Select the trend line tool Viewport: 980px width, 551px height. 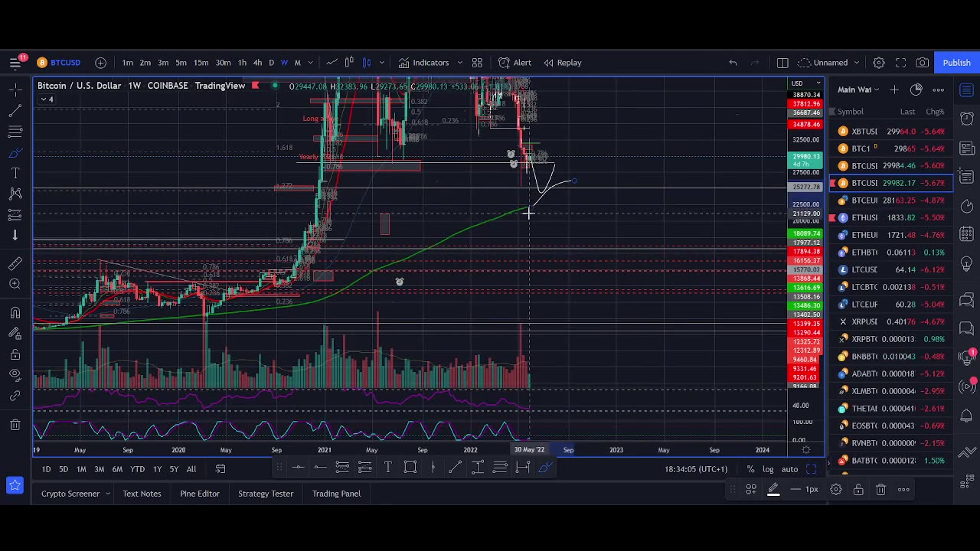click(x=15, y=112)
